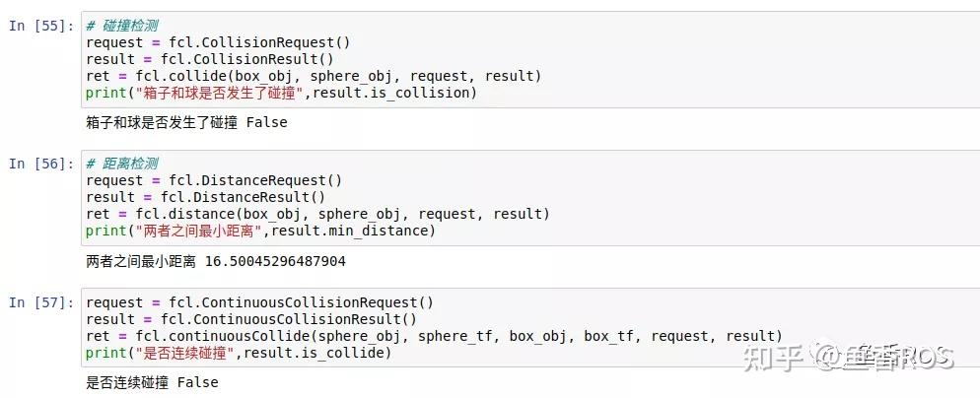Click the fcl.distance(box_obj, sphere_obj) line
The height and width of the screenshot is (398, 980).
pyautogui.click(x=317, y=215)
